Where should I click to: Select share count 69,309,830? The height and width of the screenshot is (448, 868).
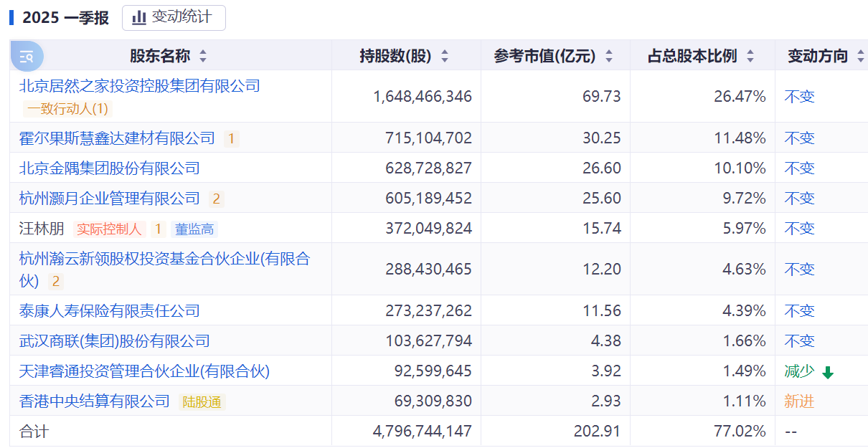click(x=433, y=401)
